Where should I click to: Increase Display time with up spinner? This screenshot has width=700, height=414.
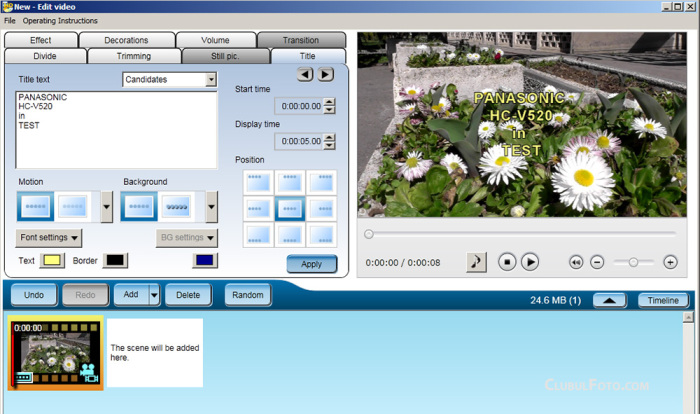coord(329,137)
